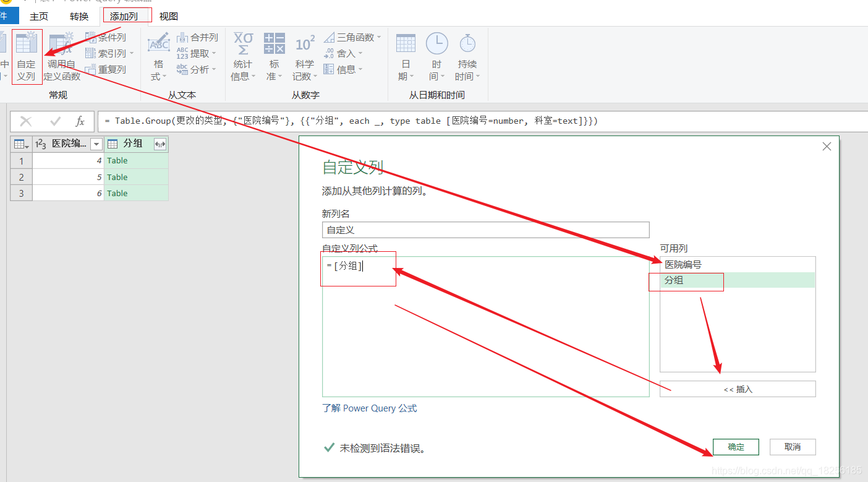This screenshot has height=482, width=868.
Task: Click the 医院编号 column data type icon
Action: (41, 144)
